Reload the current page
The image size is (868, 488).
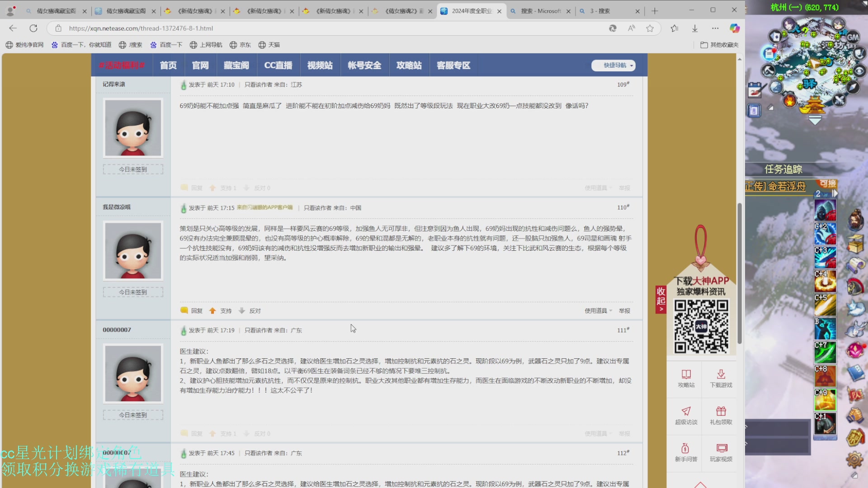(x=33, y=28)
